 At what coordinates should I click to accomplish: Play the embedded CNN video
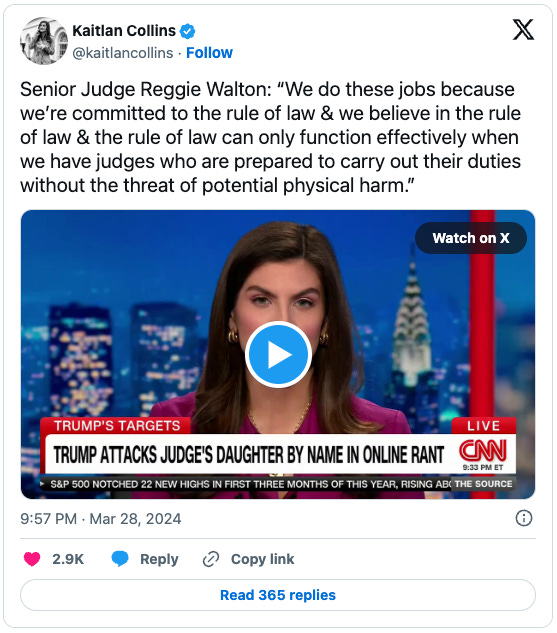point(278,354)
